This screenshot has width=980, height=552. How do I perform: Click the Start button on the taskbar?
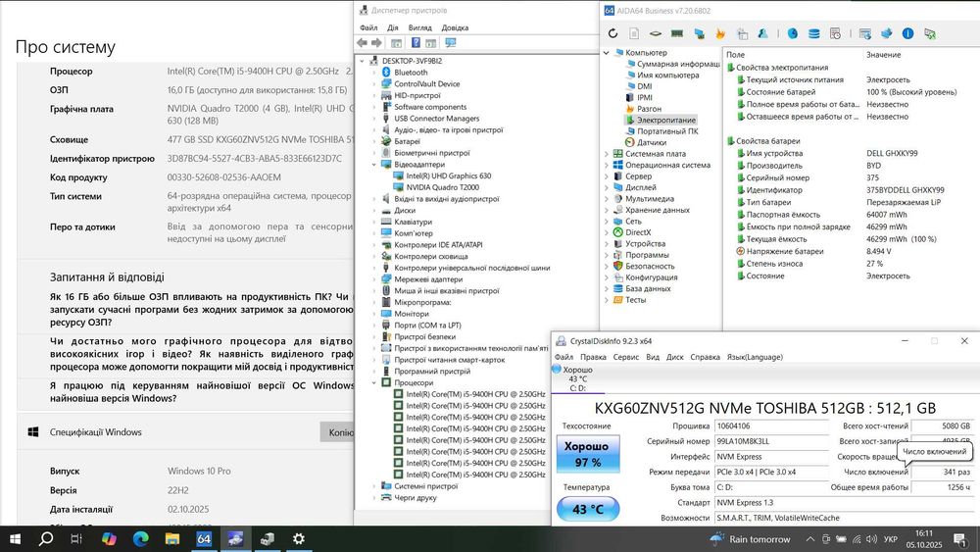coord(15,539)
